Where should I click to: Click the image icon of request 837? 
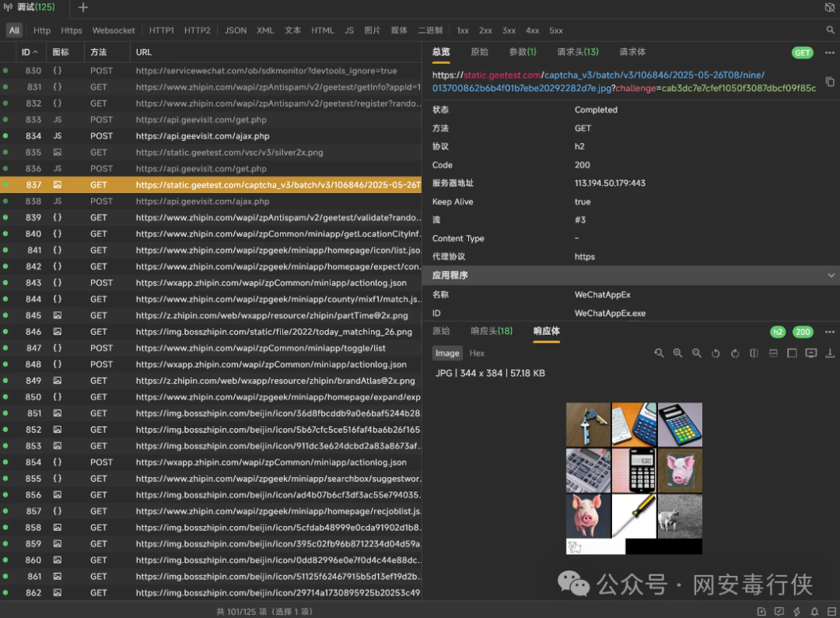[58, 185]
